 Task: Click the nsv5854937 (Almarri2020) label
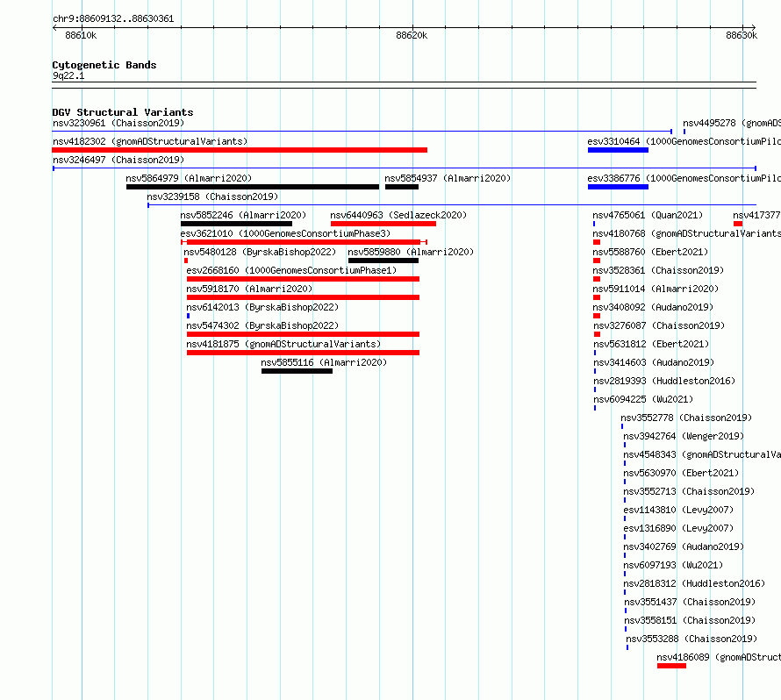[x=448, y=178]
